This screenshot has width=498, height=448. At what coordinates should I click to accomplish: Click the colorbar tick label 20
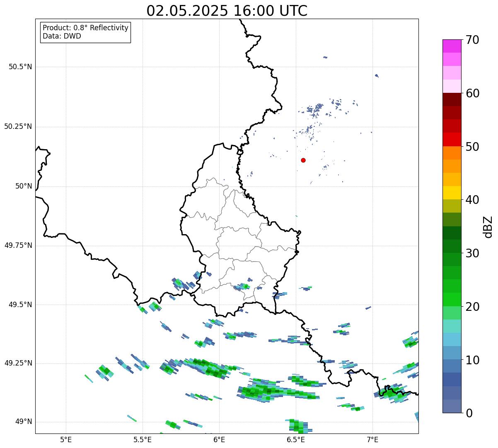(x=472, y=307)
